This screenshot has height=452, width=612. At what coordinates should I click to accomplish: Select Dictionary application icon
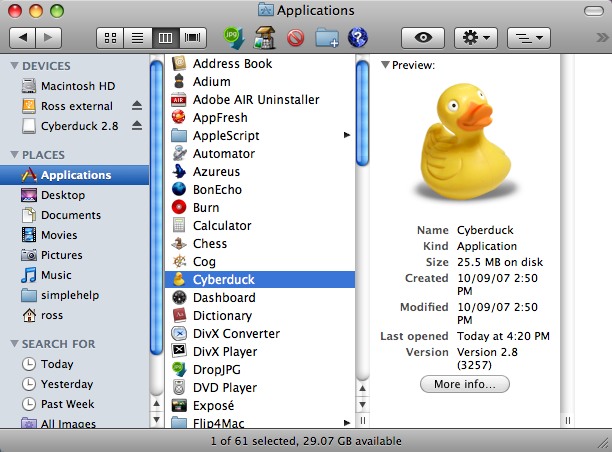179,315
